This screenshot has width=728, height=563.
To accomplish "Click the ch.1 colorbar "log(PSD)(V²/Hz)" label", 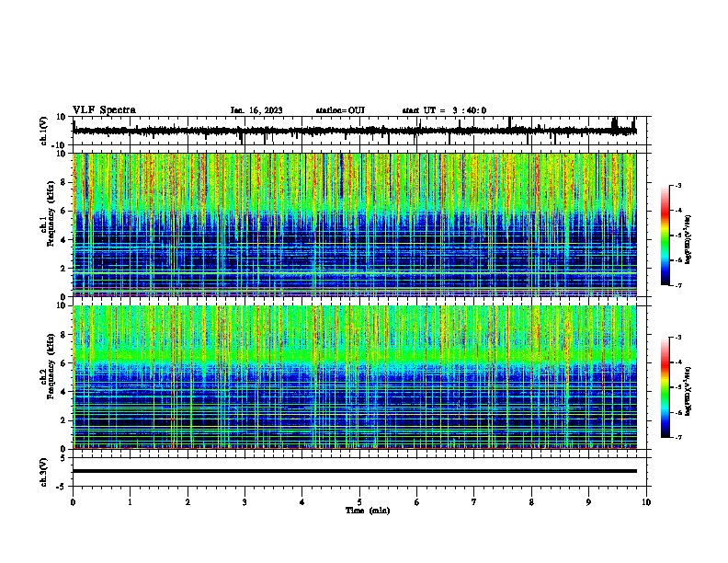I will tap(688, 239).
